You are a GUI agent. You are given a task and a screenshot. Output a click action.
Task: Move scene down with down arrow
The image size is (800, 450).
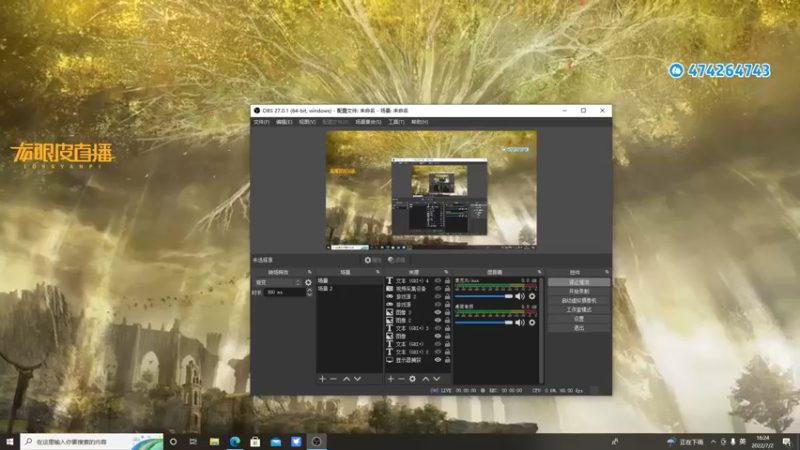coord(357,379)
